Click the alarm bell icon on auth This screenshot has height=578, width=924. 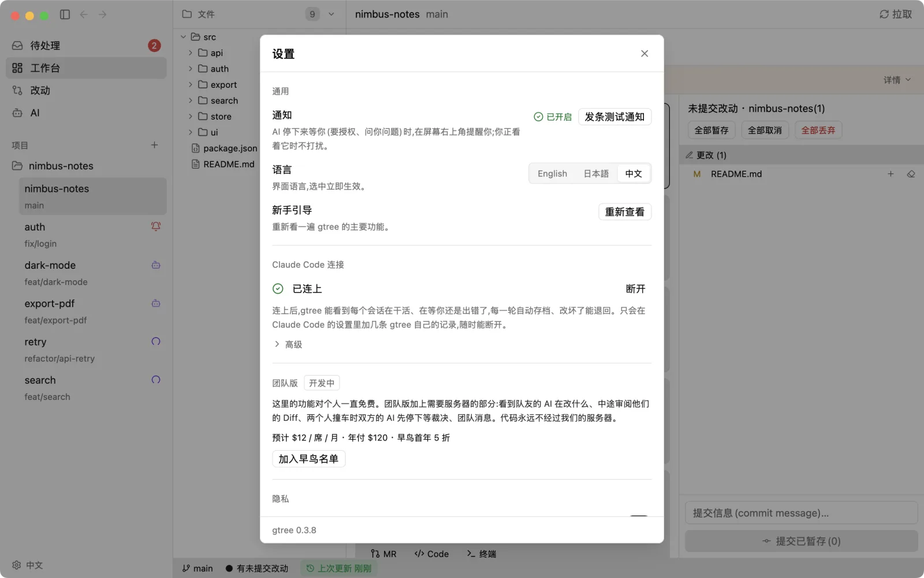[156, 227]
